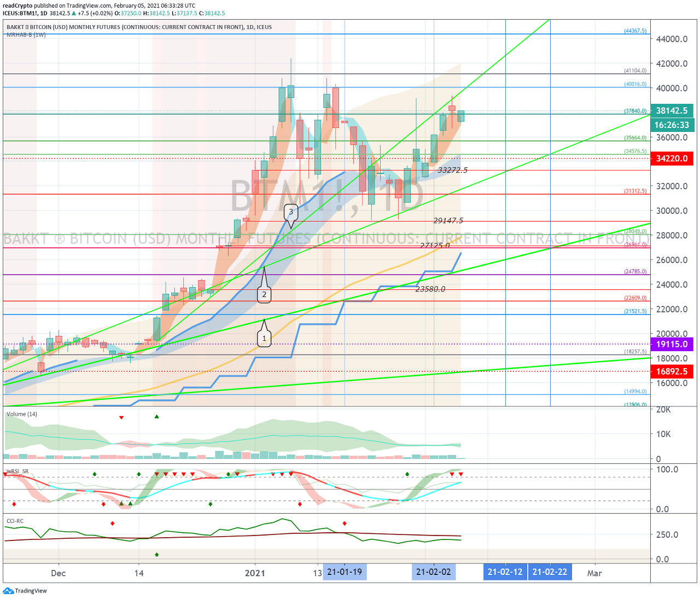This screenshot has width=700, height=599.
Task: Click the bar countdown timer 16:26:33
Action: 672,125
